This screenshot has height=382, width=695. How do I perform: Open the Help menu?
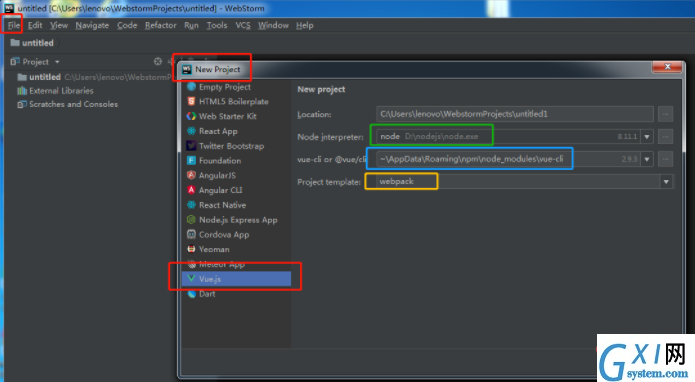305,25
